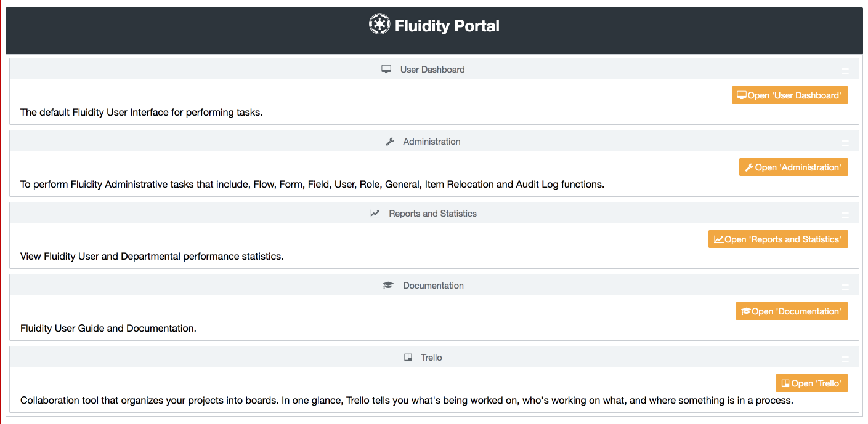
Task: Click the wrench icon on the Administration header
Action: tap(390, 141)
